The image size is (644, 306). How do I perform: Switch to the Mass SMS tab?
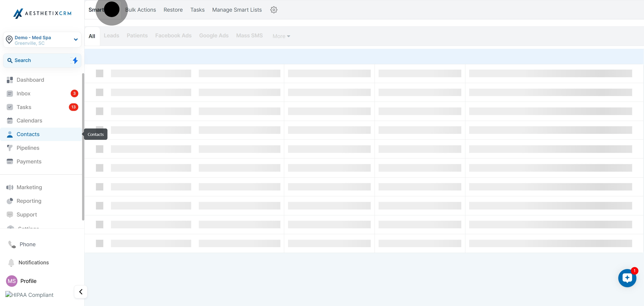pyautogui.click(x=250, y=36)
